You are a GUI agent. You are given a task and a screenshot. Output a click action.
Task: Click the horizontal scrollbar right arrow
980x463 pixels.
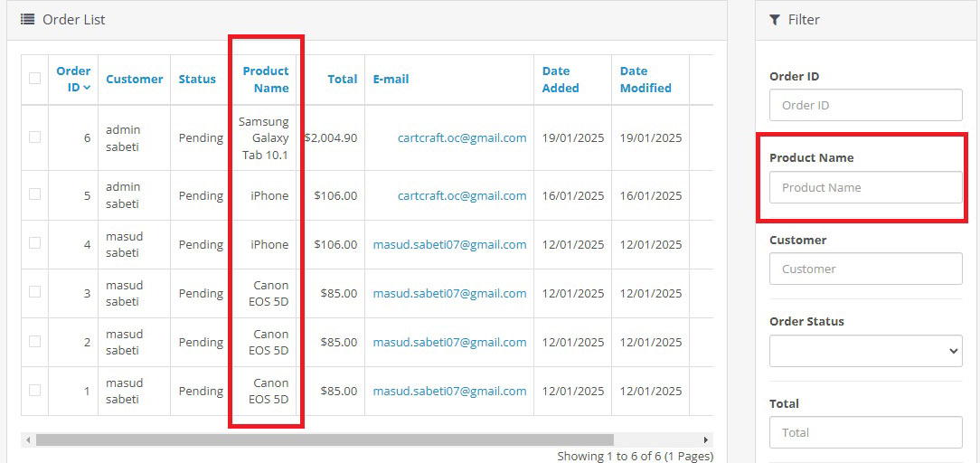(706, 439)
